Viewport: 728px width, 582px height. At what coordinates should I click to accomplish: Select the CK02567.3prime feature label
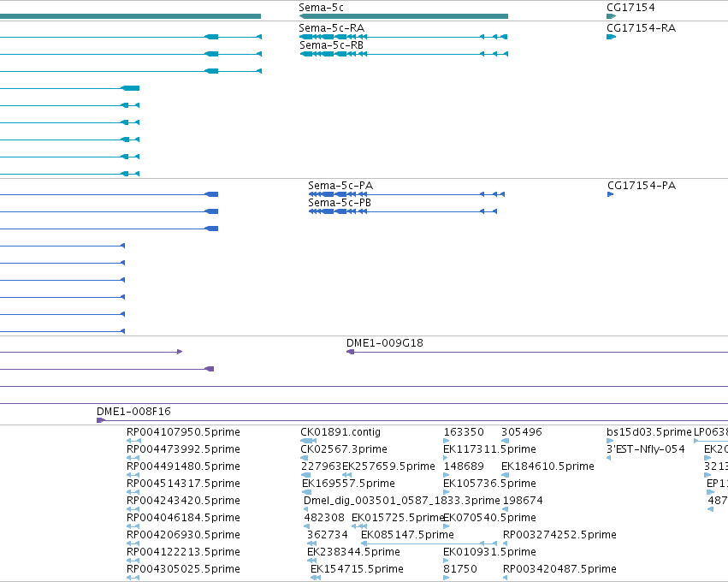tap(344, 449)
